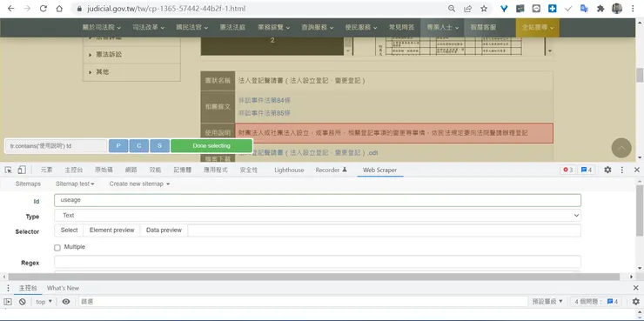Image resolution: width=644 pixels, height=321 pixels.
Task: Click the webpage vertical scrollbar thumb
Action: click(640, 76)
